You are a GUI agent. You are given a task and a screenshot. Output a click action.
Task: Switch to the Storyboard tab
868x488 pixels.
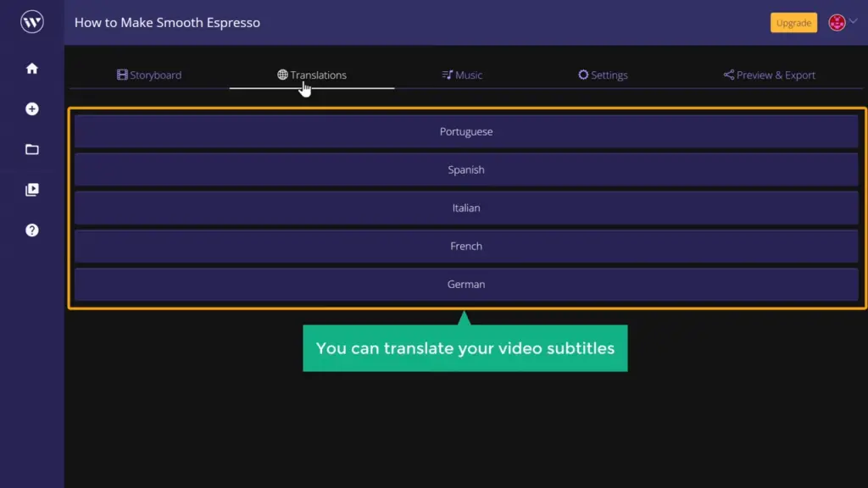(x=149, y=75)
